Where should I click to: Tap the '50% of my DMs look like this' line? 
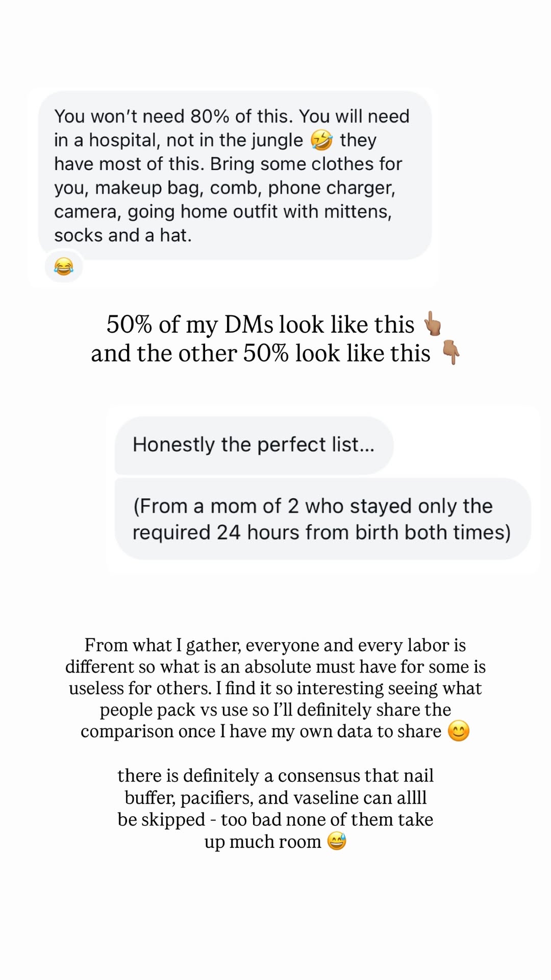point(260,325)
